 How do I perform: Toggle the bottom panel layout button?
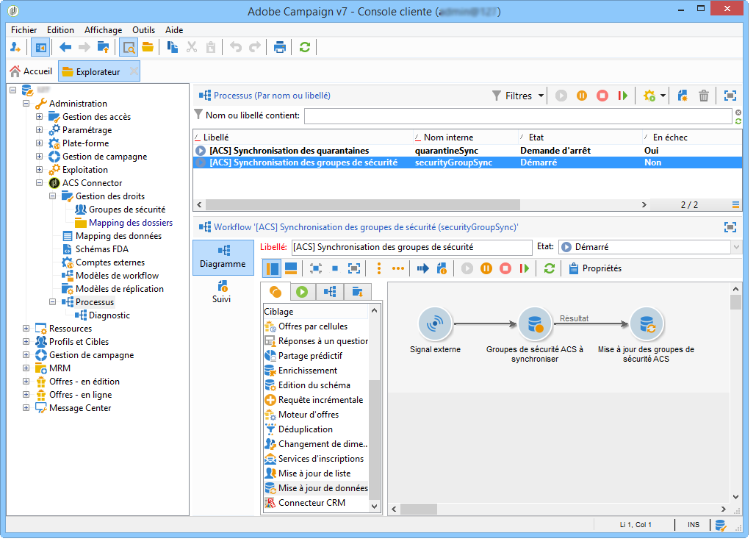pyautogui.click(x=291, y=268)
